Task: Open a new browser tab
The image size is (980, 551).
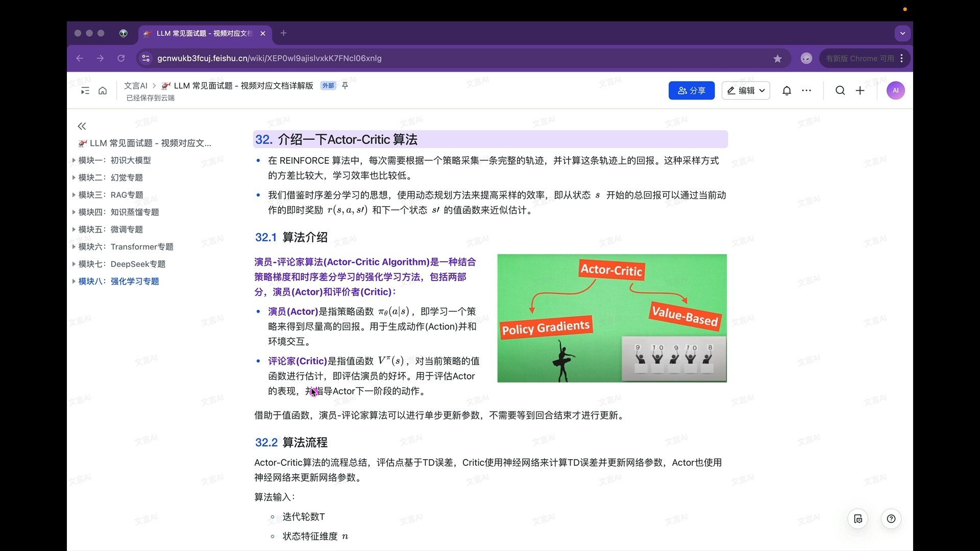Action: 284,33
